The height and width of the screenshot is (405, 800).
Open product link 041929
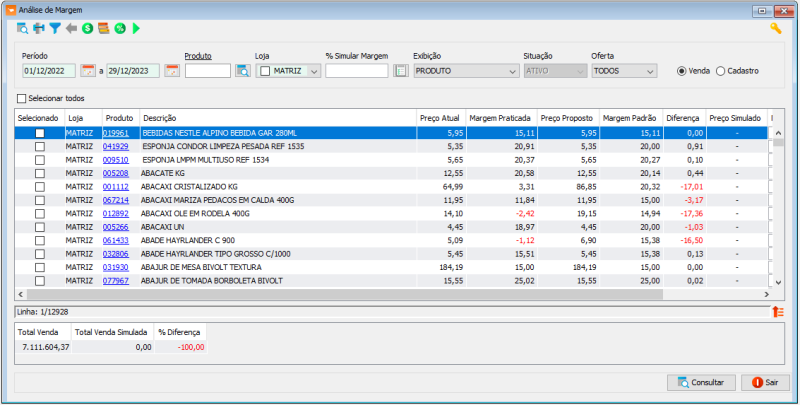(116, 146)
